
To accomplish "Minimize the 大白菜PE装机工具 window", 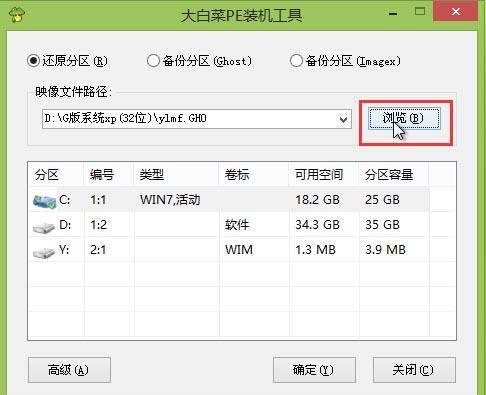I will pyautogui.click(x=393, y=14).
